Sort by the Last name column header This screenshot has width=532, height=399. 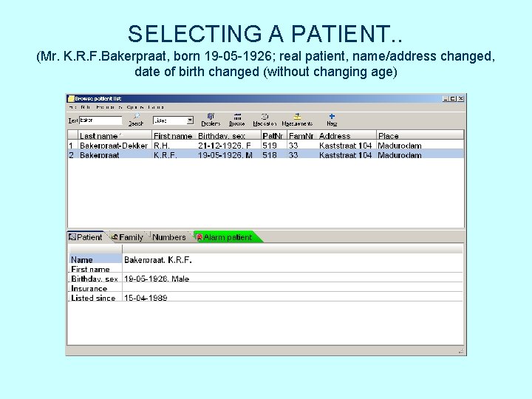pos(115,136)
